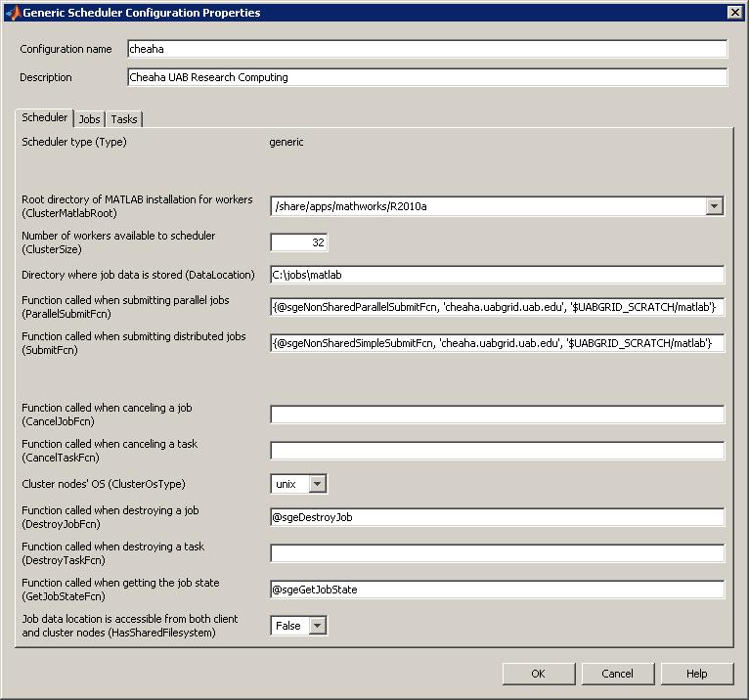Focus the DestroyJobFcn field
Viewport: 749px width, 700px height.
pos(497,517)
